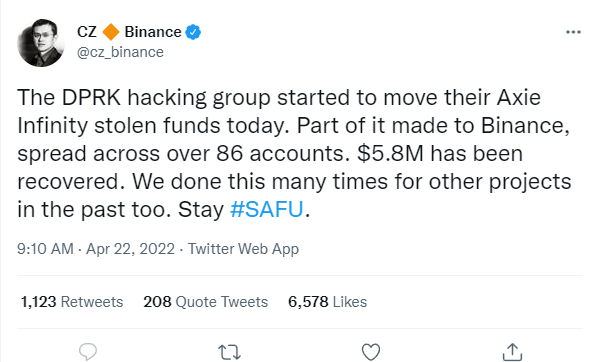
Task: View the 208 Quote Tweets
Action: 206,302
